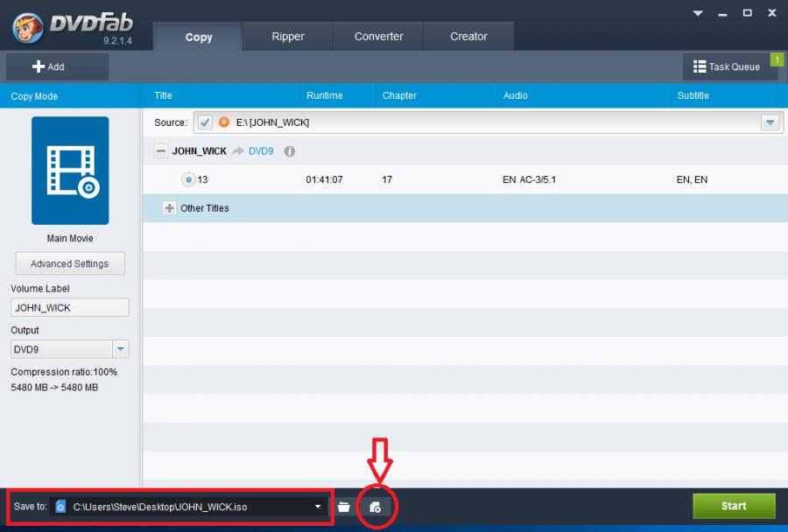The width and height of the screenshot is (788, 532).
Task: Expand the Other Titles section
Action: (170, 208)
